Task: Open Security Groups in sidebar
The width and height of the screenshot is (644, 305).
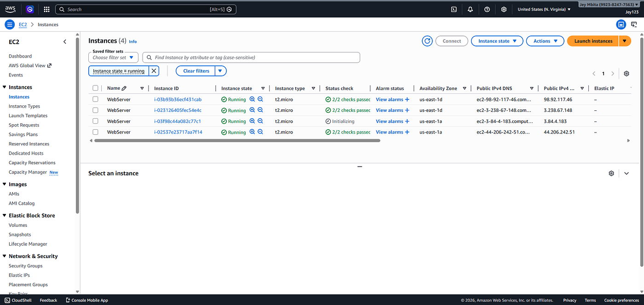Action: click(26, 266)
